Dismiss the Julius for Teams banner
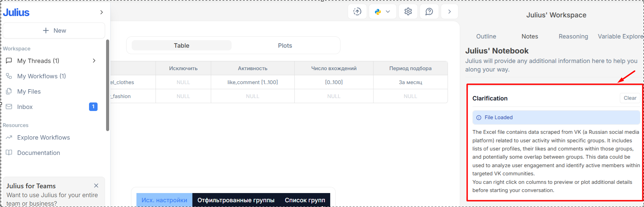The image size is (644, 207). tap(96, 186)
